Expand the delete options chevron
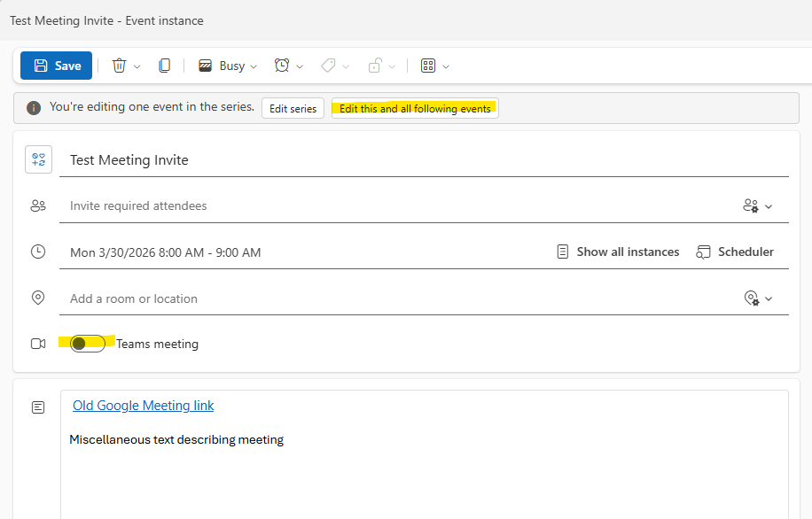The height and width of the screenshot is (519, 812). click(137, 66)
